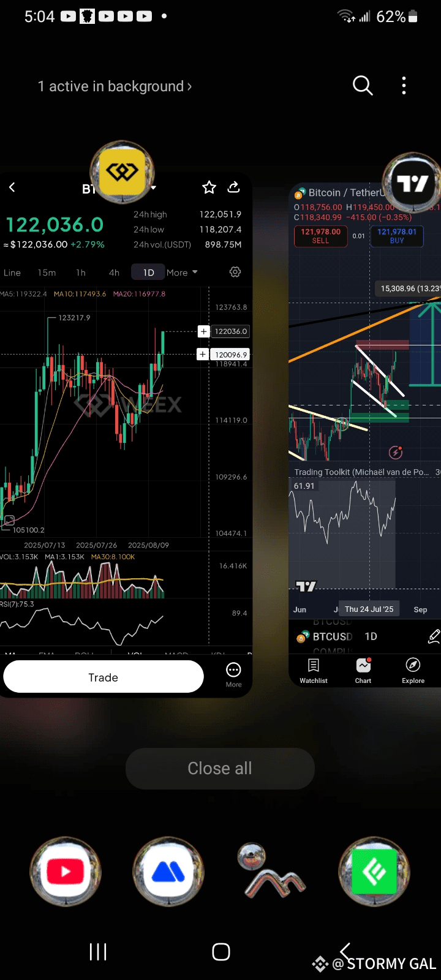Tap the small chart icon near 105100.2

tap(9, 521)
